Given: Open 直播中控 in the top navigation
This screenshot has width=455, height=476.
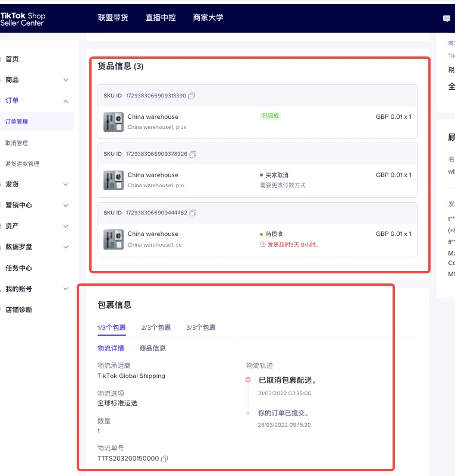Looking at the screenshot, I should coord(161,18).
